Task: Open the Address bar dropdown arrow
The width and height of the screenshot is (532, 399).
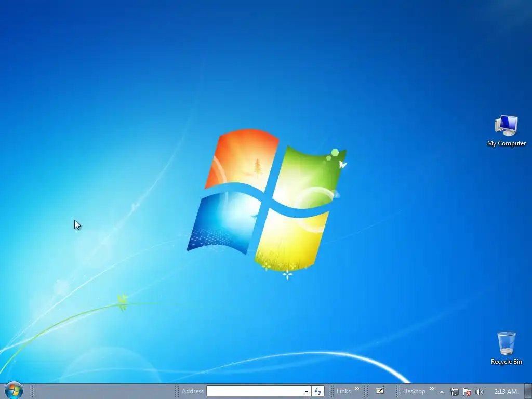Action: click(307, 391)
